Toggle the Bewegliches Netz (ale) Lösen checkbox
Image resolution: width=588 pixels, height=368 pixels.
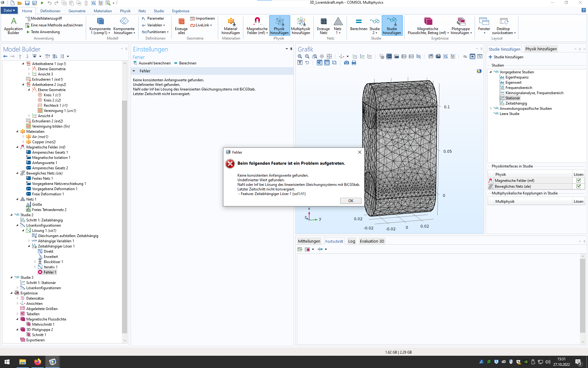point(579,186)
